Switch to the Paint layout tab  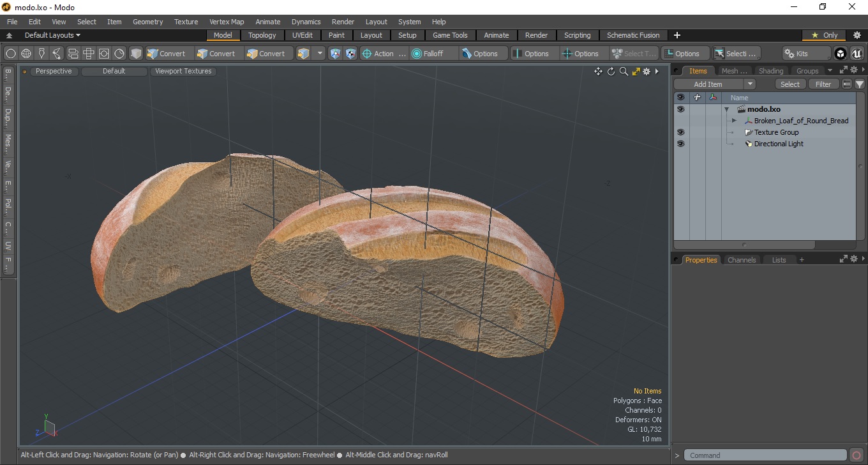pos(336,35)
